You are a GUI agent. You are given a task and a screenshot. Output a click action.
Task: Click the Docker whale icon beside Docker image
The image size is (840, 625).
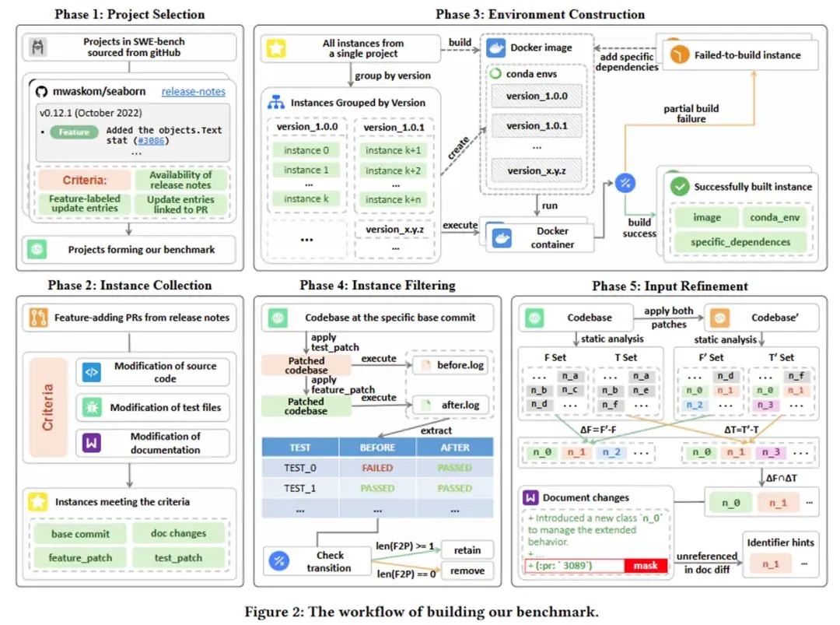[495, 47]
